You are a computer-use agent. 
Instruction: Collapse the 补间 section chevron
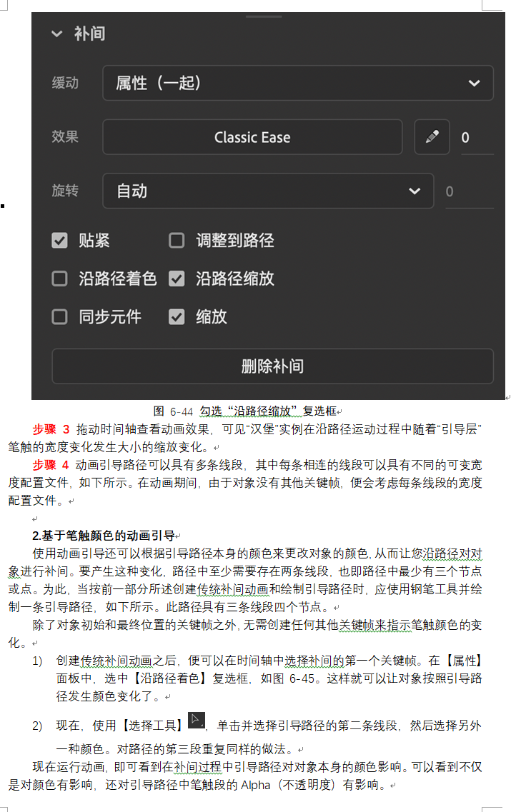click(x=57, y=34)
